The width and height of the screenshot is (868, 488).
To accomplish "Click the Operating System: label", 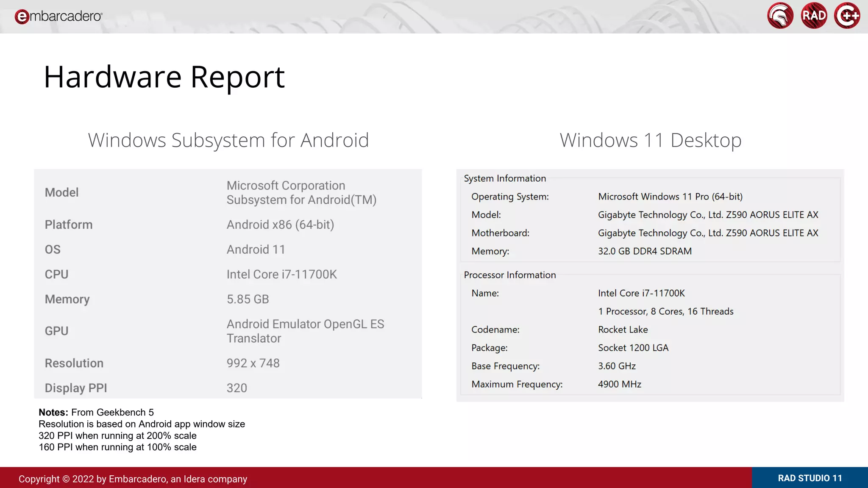I will pyautogui.click(x=510, y=197).
